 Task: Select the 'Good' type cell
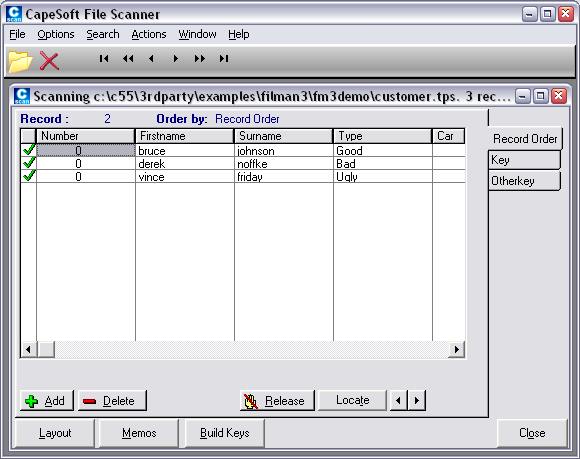(x=383, y=151)
